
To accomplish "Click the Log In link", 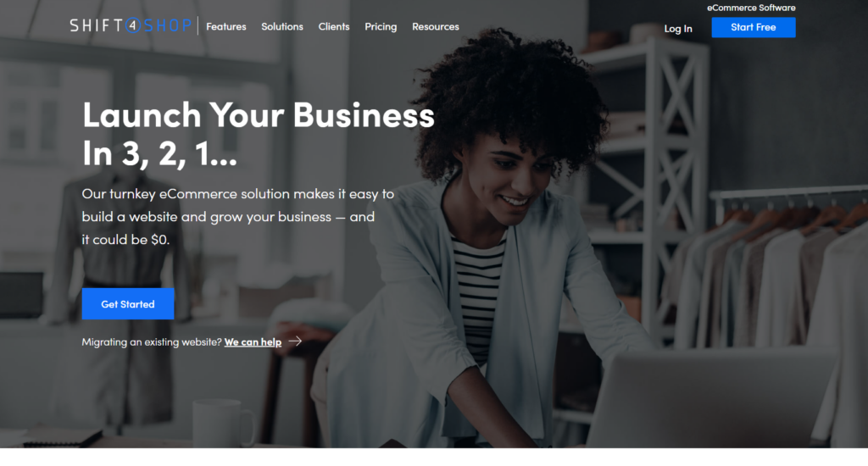I will tap(678, 28).
